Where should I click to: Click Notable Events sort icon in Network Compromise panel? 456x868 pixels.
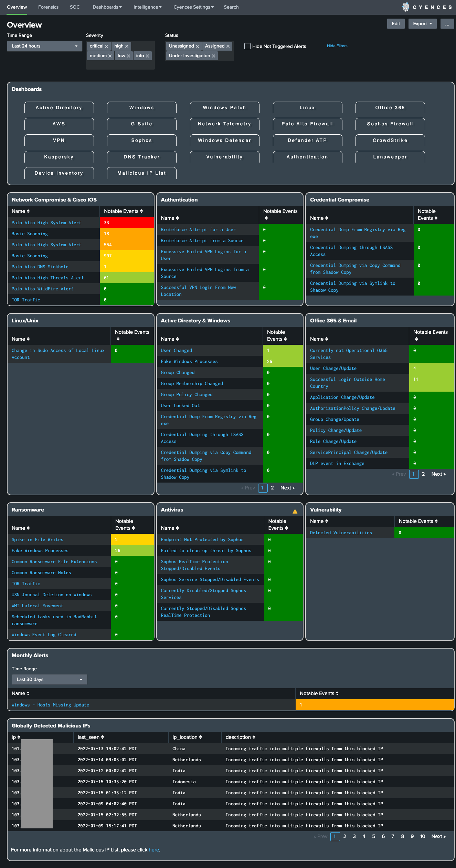coord(141,211)
